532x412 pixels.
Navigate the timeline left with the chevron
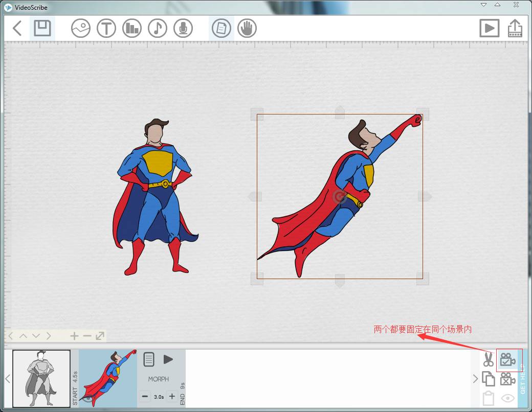(x=8, y=379)
